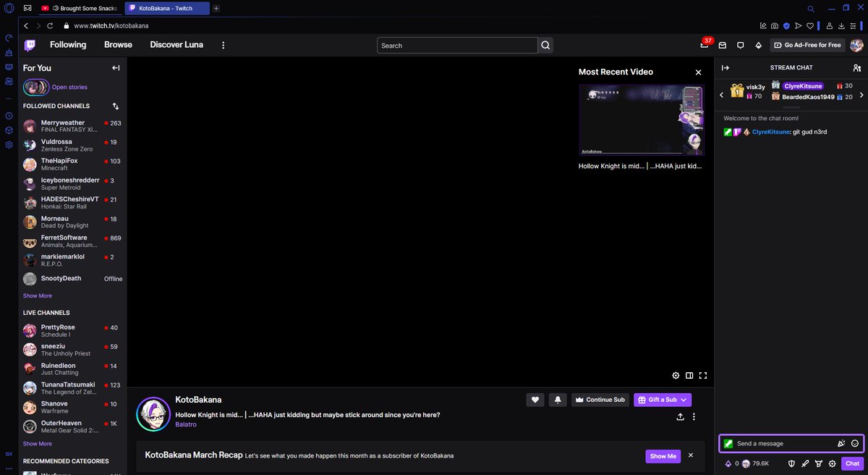Open the Whispers speech bubble icon
This screenshot has height=475, width=868.
(x=740, y=45)
